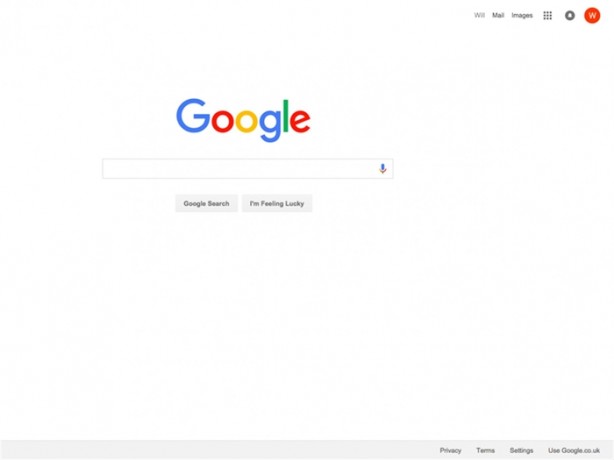Click the Google Search button
This screenshot has width=614, height=460.
point(206,204)
